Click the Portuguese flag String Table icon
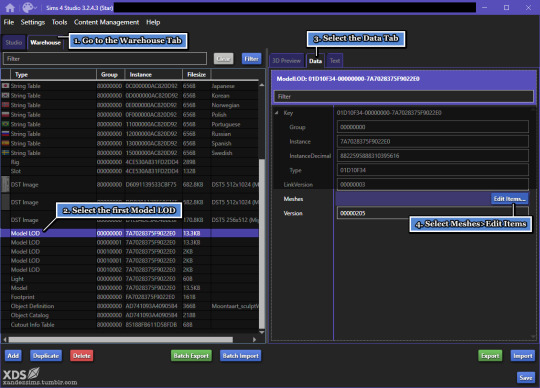The height and width of the screenshot is (388, 540). pos(6,124)
